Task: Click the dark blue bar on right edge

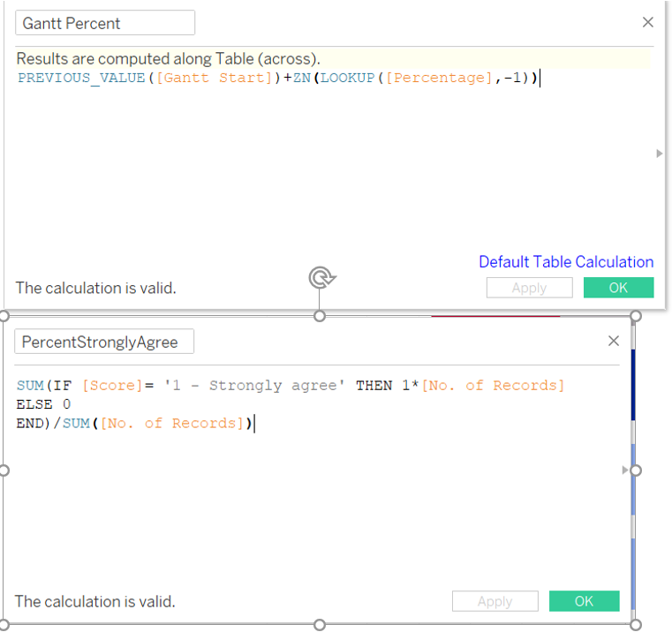Action: point(632,384)
